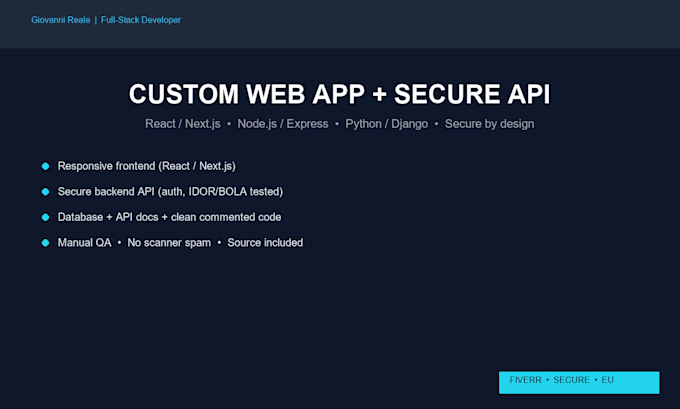Viewport: 680px width, 409px height.
Task: Click the cyan bullet beside Secure backend API
Action: pyautogui.click(x=45, y=192)
